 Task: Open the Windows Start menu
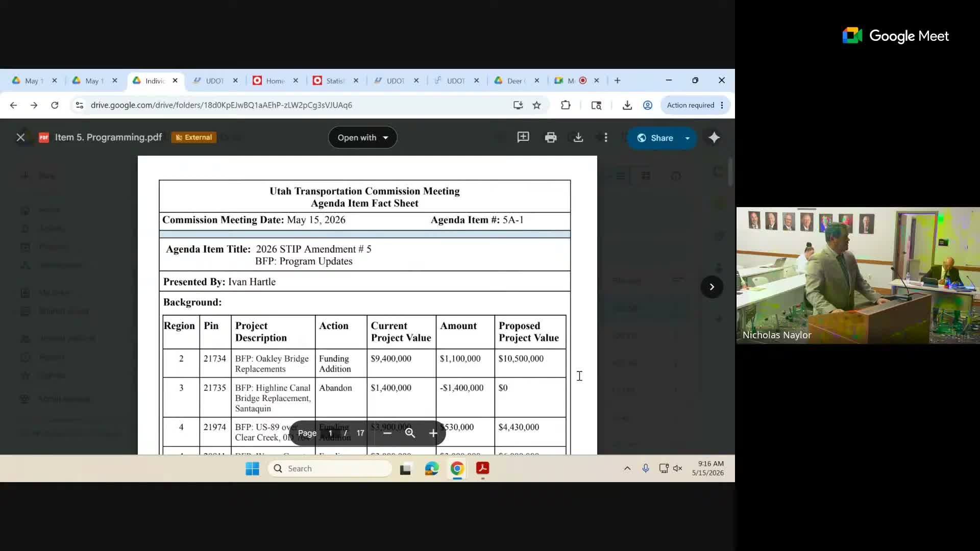[x=252, y=468]
